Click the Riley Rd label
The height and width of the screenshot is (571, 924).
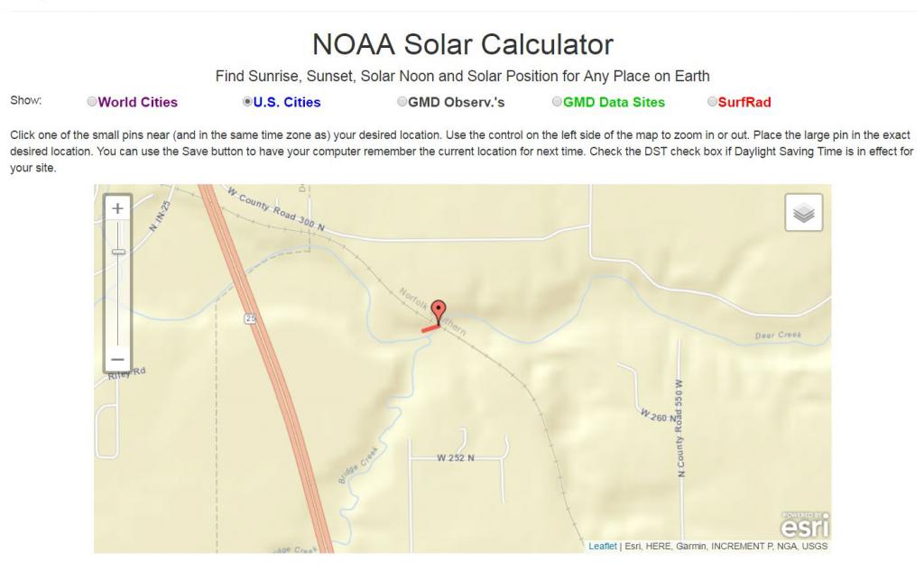pyautogui.click(x=125, y=375)
